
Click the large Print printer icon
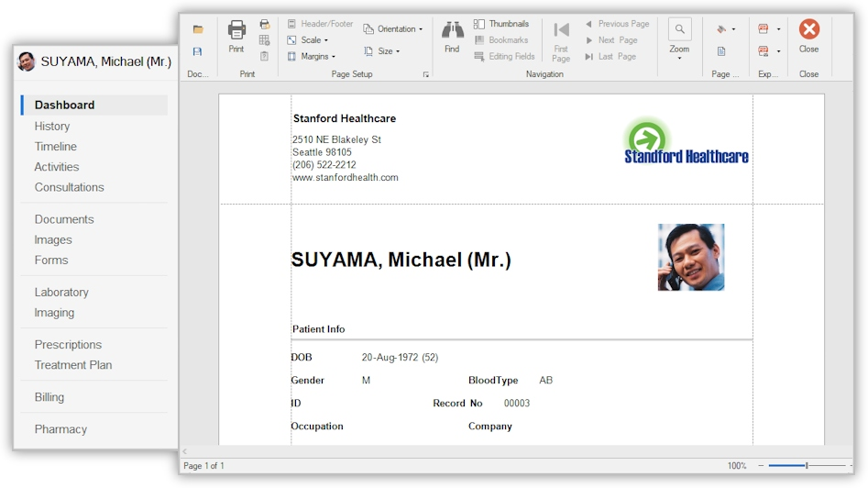[236, 30]
